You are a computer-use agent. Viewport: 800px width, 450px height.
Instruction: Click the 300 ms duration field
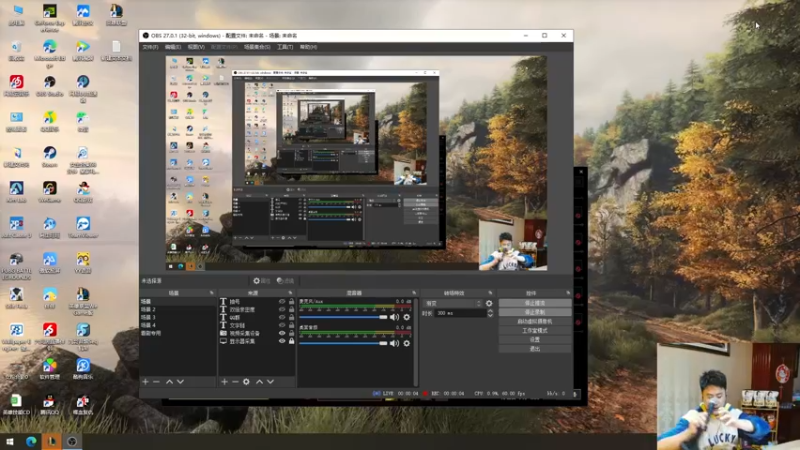coord(460,313)
